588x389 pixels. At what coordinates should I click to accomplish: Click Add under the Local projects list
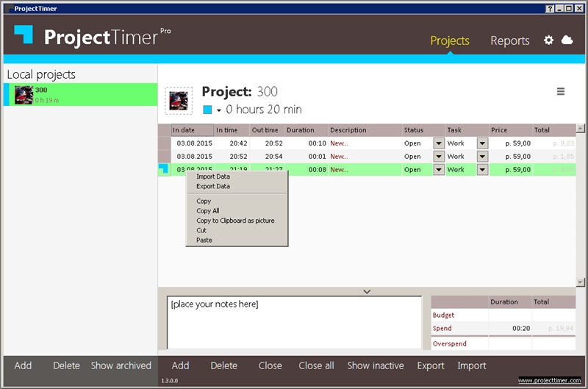click(x=23, y=365)
